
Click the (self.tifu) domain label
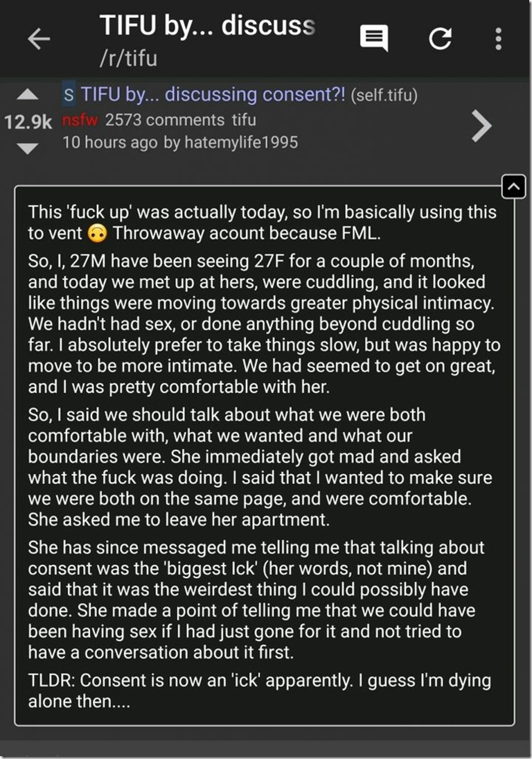[x=384, y=96]
